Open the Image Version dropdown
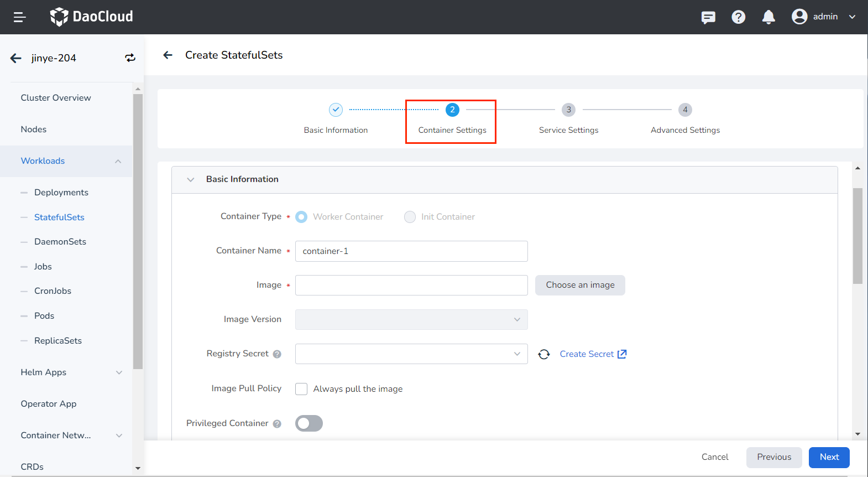 [x=411, y=319]
